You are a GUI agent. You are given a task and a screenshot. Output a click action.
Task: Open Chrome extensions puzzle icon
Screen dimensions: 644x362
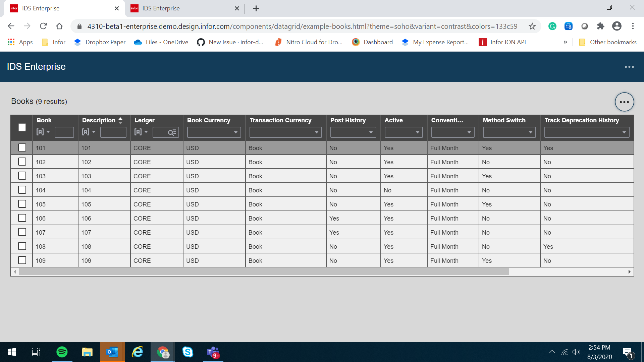coord(600,26)
